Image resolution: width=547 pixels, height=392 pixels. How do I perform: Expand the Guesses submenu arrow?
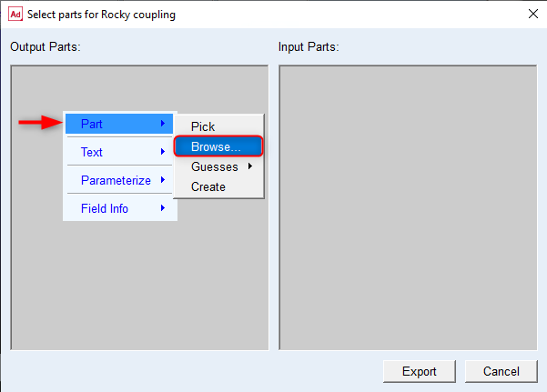tap(249, 166)
